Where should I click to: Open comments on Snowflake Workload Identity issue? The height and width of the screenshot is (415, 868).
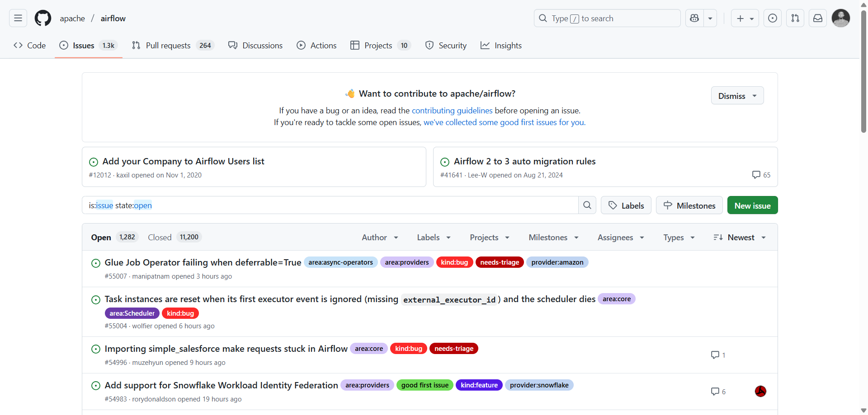[x=718, y=392]
